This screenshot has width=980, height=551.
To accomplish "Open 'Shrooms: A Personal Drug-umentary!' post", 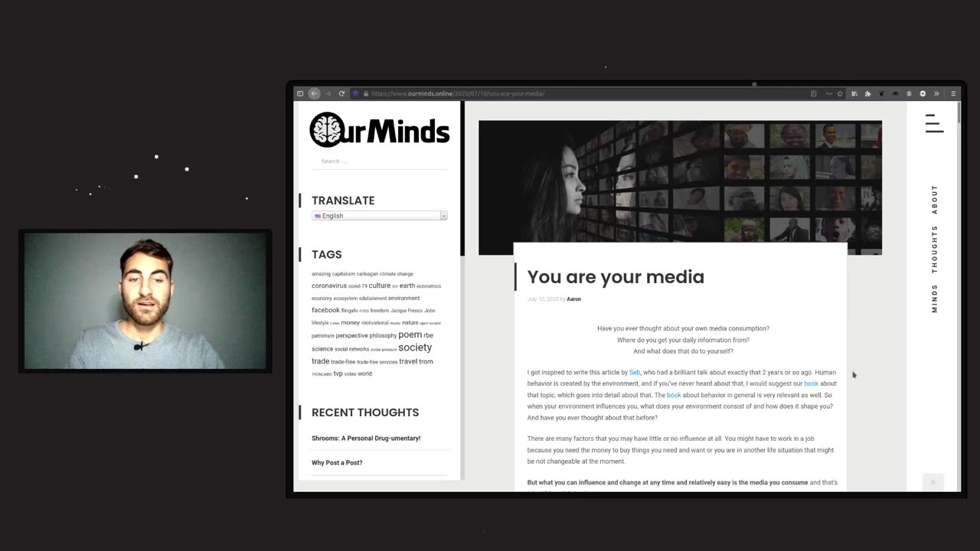I will tap(366, 439).
